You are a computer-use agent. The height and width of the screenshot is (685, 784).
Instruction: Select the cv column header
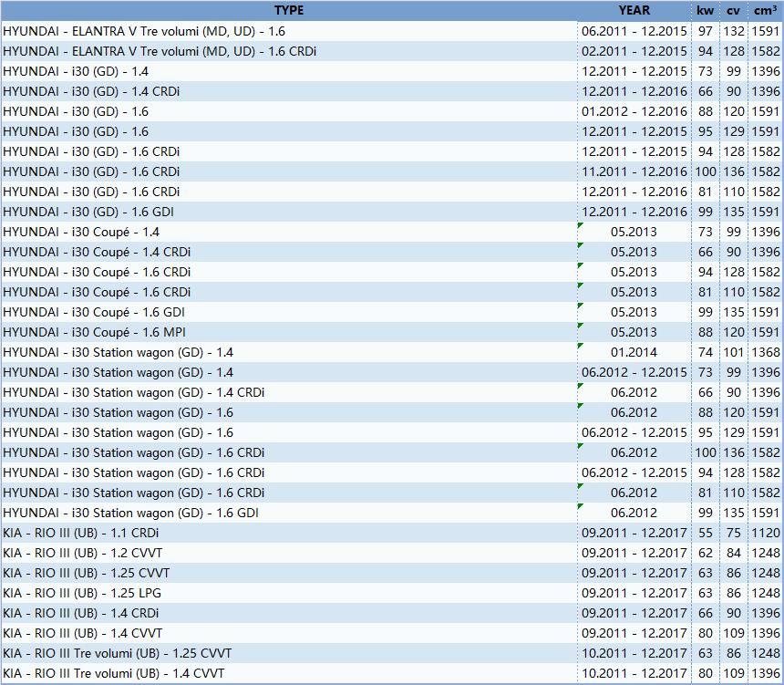click(733, 10)
